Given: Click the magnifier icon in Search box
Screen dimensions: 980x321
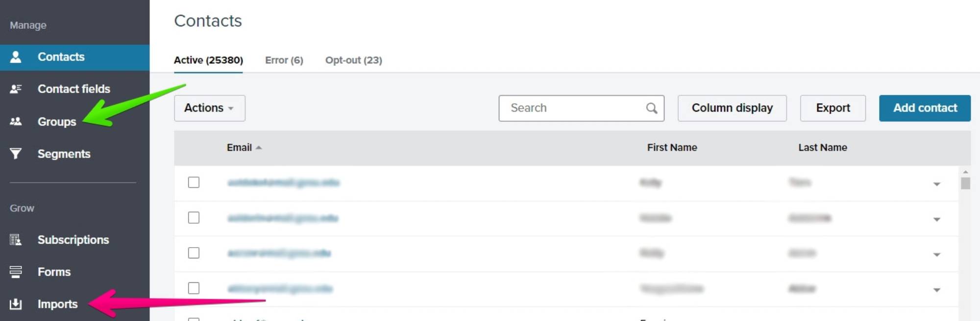Looking at the screenshot, I should (x=651, y=108).
